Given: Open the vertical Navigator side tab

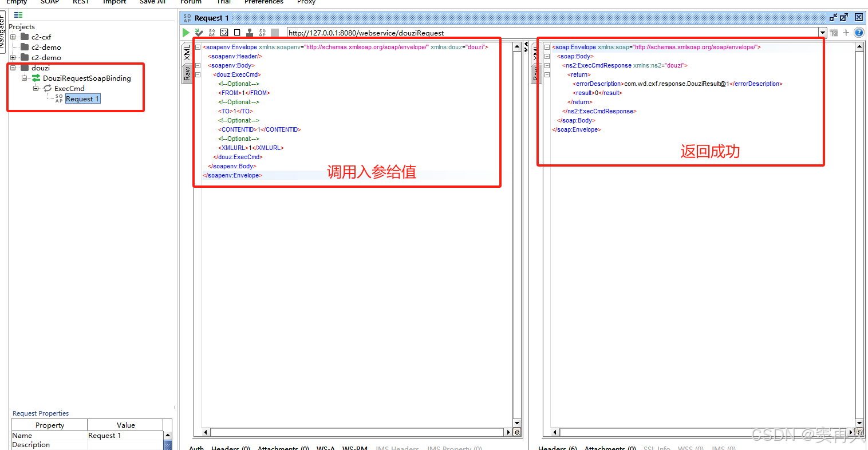Looking at the screenshot, I should 2,33.
